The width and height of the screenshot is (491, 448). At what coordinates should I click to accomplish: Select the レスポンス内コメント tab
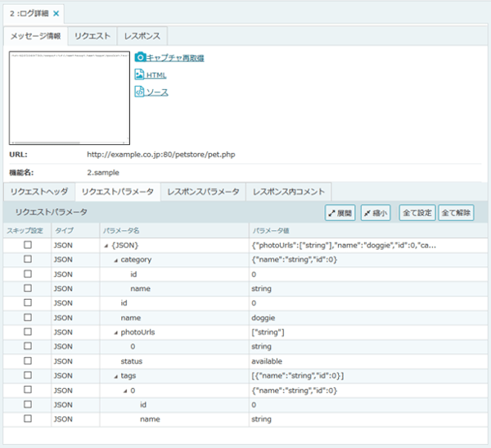(x=289, y=192)
